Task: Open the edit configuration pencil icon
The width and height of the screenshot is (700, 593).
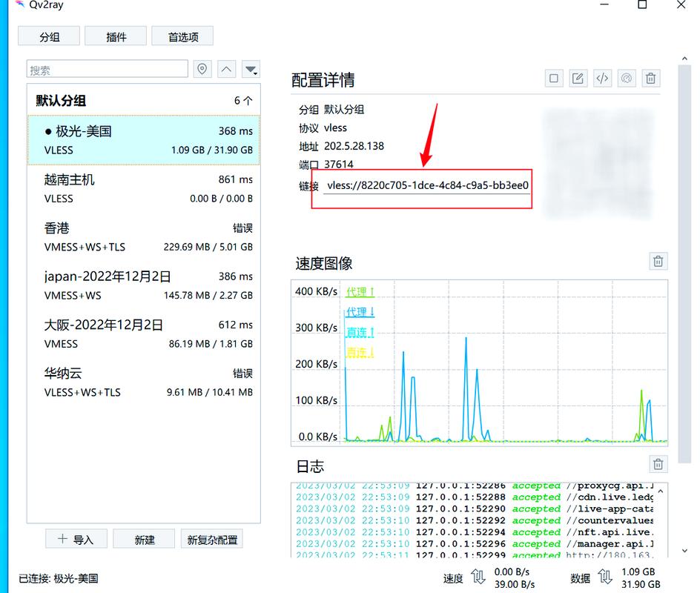Action: pos(578,78)
